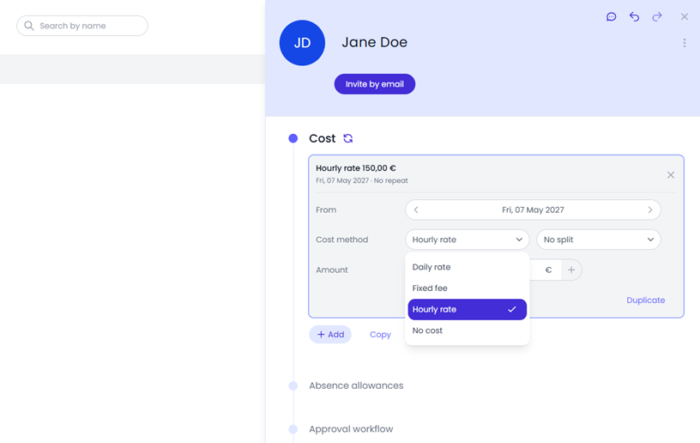Open the three-dot more options menu
This screenshot has height=443, width=700.
684,43
